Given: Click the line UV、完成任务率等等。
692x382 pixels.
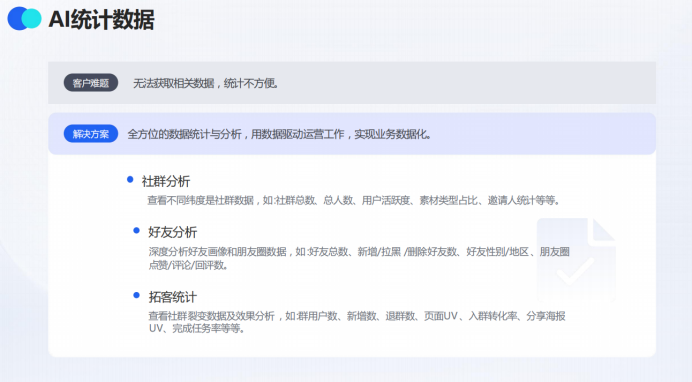Looking at the screenshot, I should click(x=197, y=329).
